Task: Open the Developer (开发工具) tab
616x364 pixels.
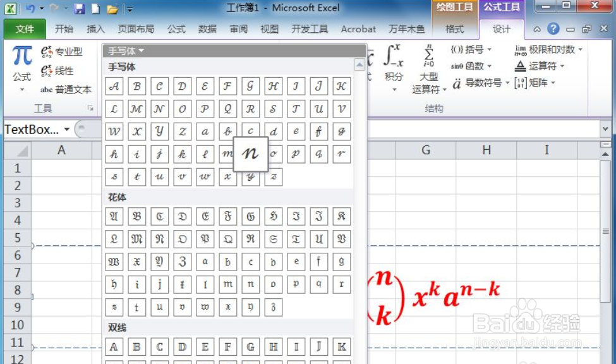Action: [310, 29]
